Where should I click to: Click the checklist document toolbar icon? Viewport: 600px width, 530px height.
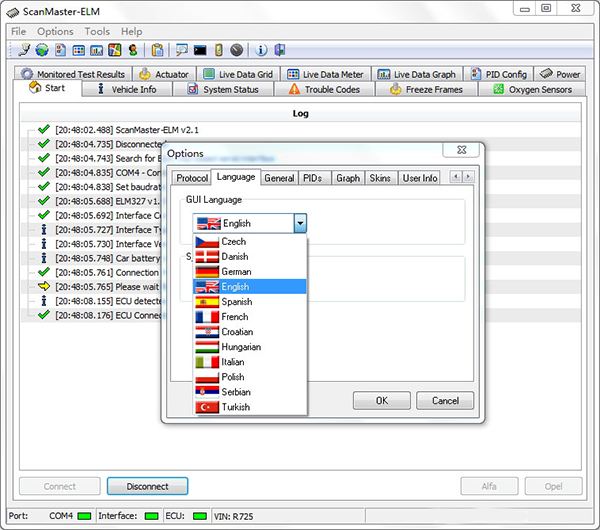click(x=60, y=50)
